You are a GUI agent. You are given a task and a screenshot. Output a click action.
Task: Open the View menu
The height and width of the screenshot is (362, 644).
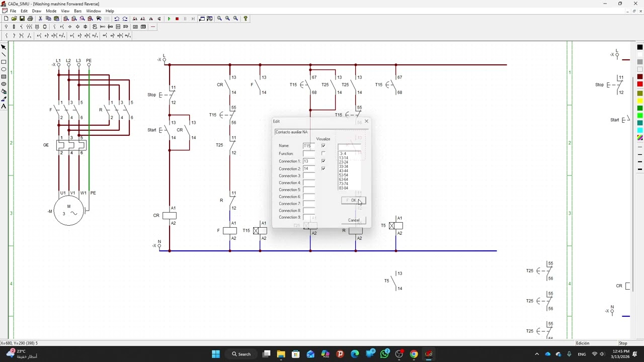point(65,11)
